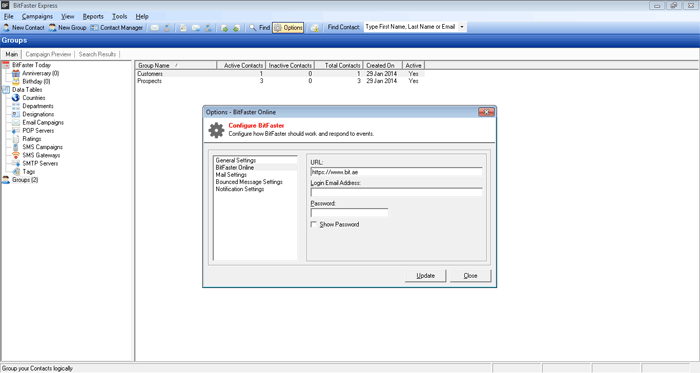Switch to the Campaign Preview tab
This screenshot has height=373, width=700.
(48, 54)
